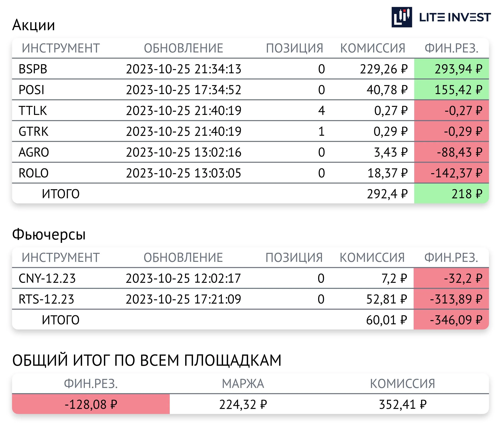
Task: Click stocks total result 218 ₽
Action: [x=452, y=194]
